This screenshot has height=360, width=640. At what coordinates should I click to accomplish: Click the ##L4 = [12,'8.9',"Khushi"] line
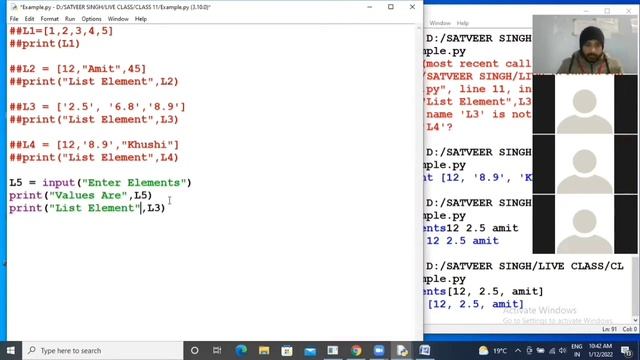[94, 144]
